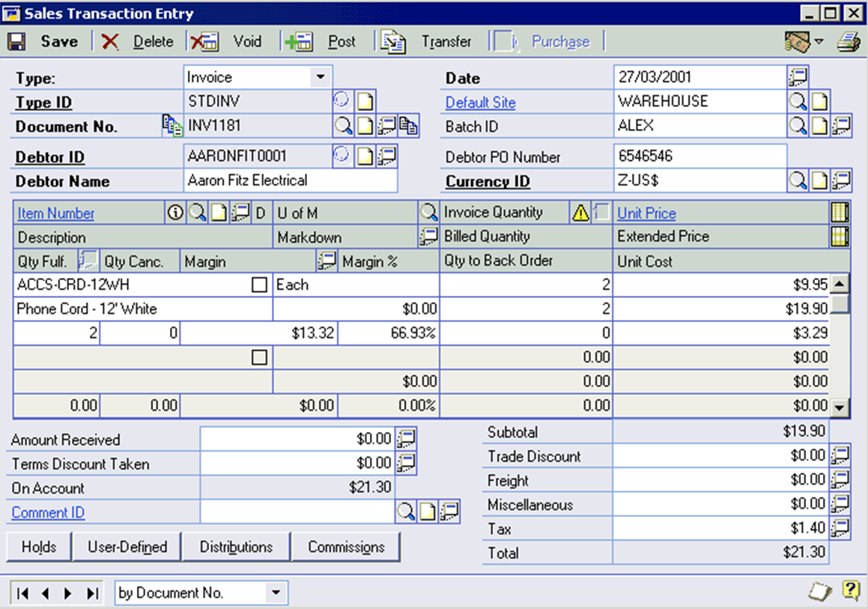This screenshot has width=868, height=609.
Task: Expand the Type dropdown showing Invoice
Action: click(x=321, y=77)
